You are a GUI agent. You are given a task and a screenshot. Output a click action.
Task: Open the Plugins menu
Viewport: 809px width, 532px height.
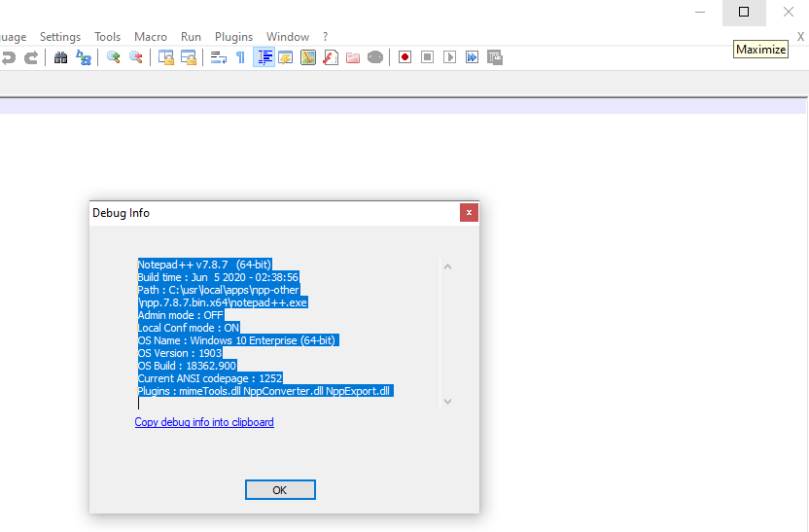tap(233, 37)
